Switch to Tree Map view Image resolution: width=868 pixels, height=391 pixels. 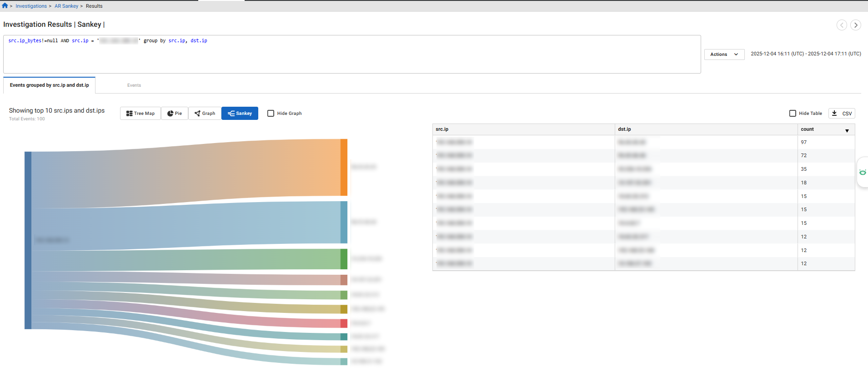tap(140, 114)
